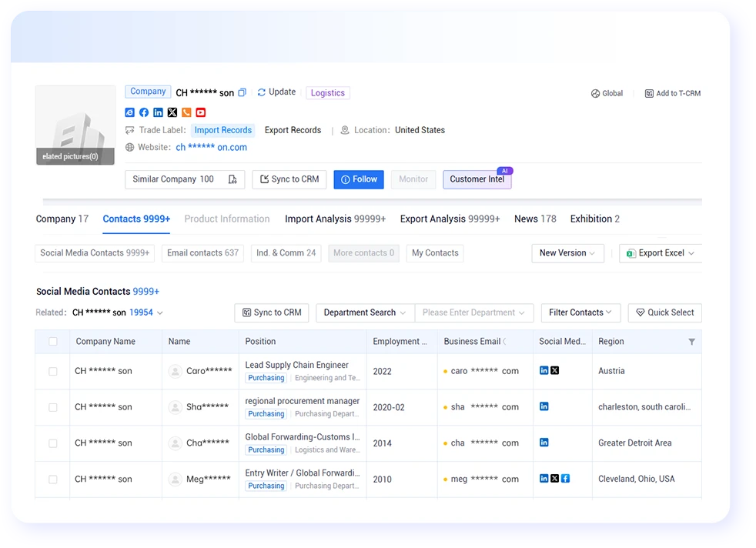Select the Contacts 9999+ tab
756x548 pixels.
click(x=136, y=219)
